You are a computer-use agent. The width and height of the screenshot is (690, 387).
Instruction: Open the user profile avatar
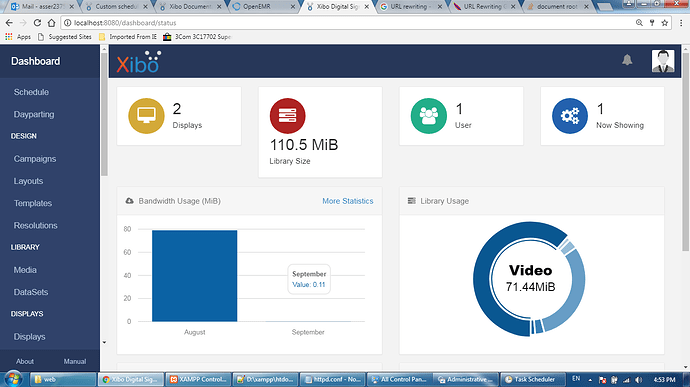(x=663, y=61)
